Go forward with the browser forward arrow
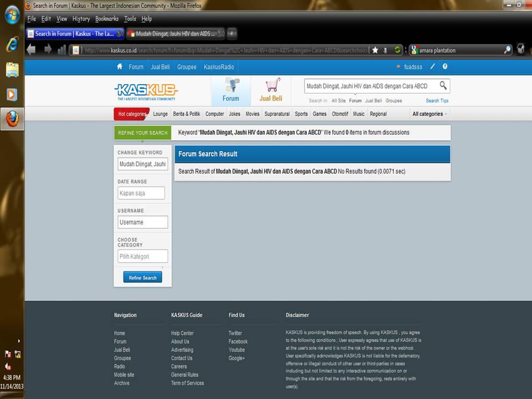 click(48, 50)
